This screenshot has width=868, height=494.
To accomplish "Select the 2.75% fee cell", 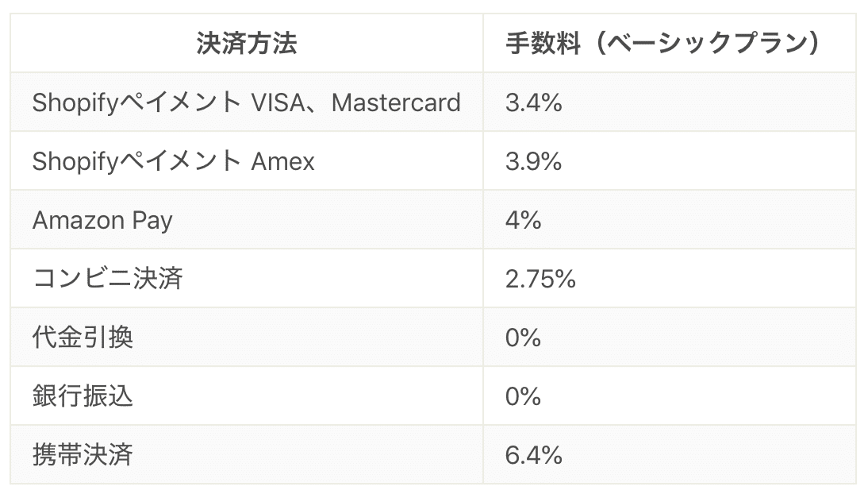I will click(x=540, y=279).
